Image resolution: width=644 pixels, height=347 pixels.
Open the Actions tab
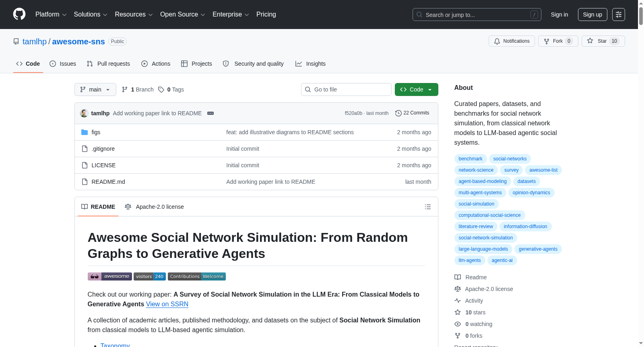click(156, 64)
